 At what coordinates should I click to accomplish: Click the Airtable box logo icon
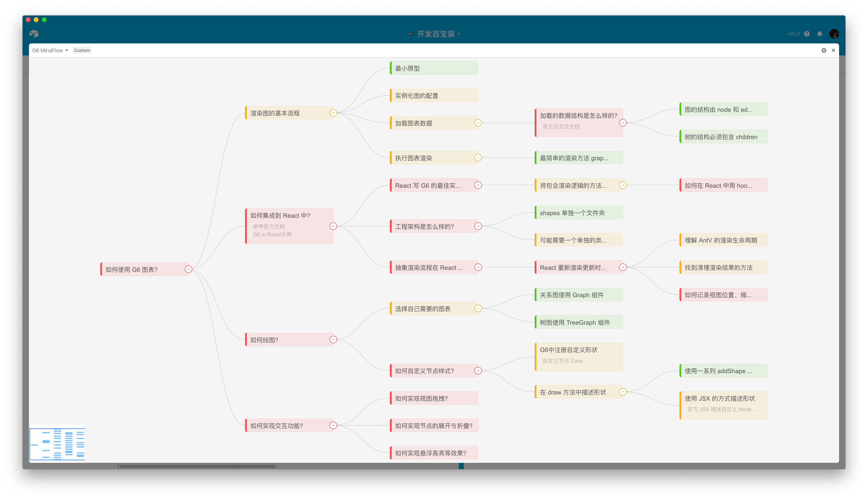click(34, 34)
